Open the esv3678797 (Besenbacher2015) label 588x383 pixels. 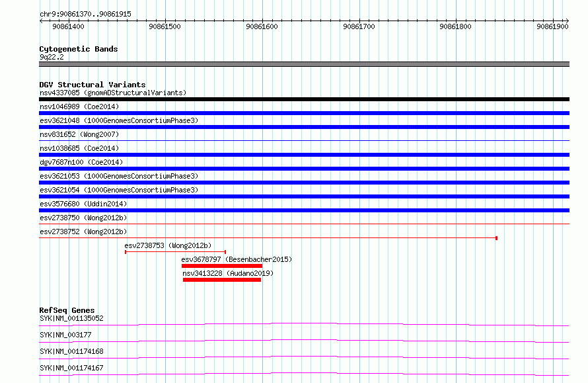point(237,259)
